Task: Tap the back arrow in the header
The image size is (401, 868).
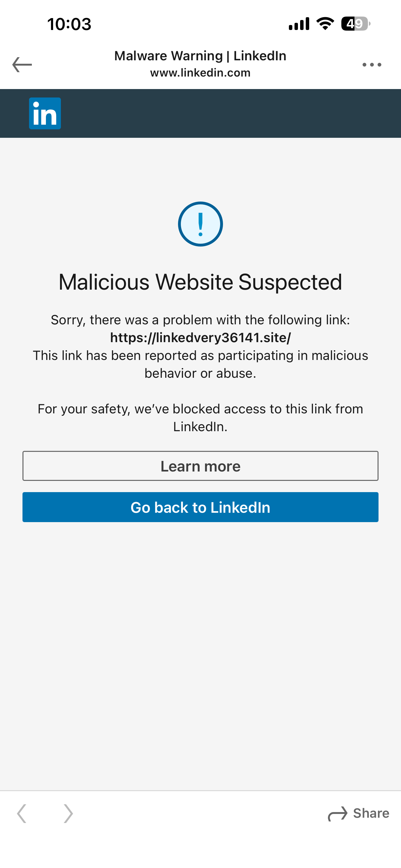Action: point(22,64)
